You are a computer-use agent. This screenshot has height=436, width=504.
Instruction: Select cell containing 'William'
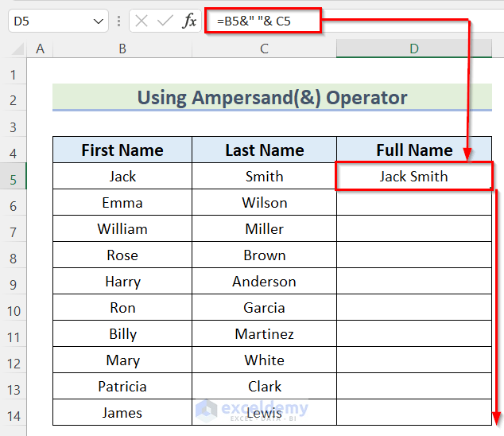pyautogui.click(x=122, y=229)
